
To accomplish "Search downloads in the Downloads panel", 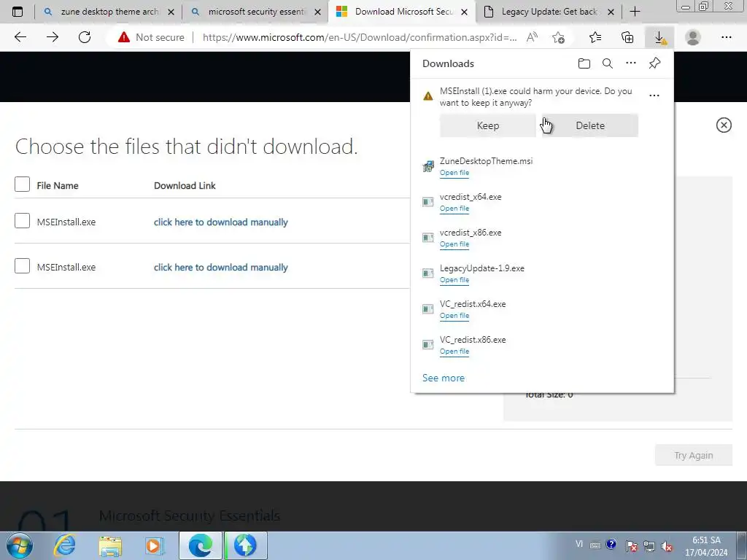I will 608,63.
